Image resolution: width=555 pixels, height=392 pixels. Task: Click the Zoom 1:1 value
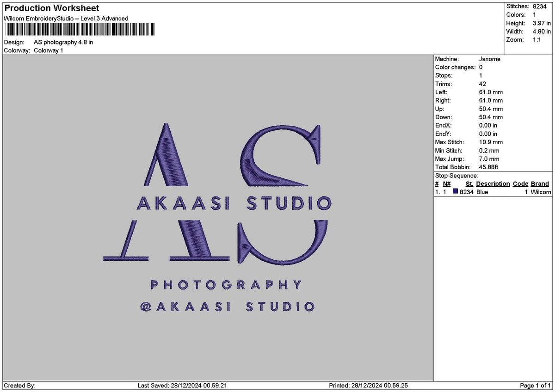click(x=537, y=40)
